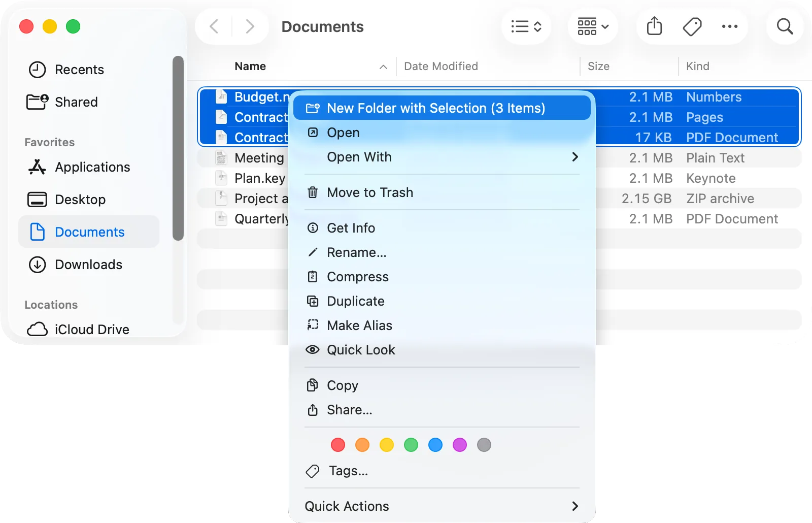Expand the Quick Actions submenu
This screenshot has width=812, height=523.
[442, 506]
